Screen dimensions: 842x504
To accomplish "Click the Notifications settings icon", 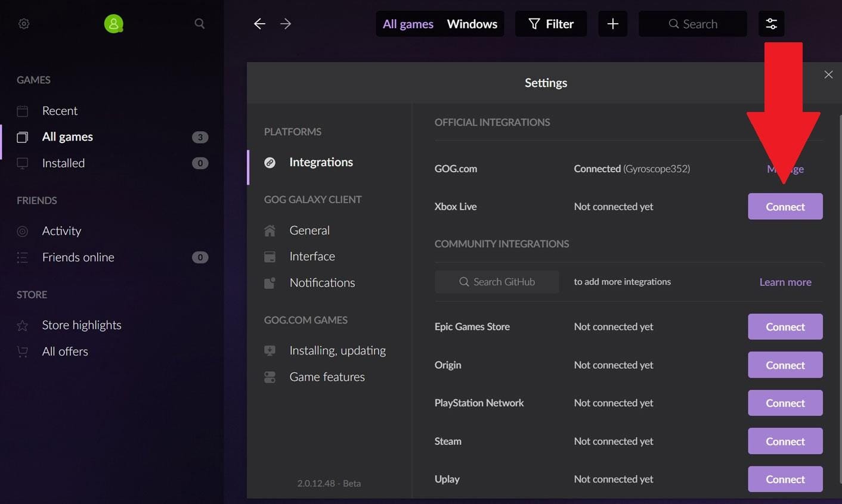I will (270, 283).
